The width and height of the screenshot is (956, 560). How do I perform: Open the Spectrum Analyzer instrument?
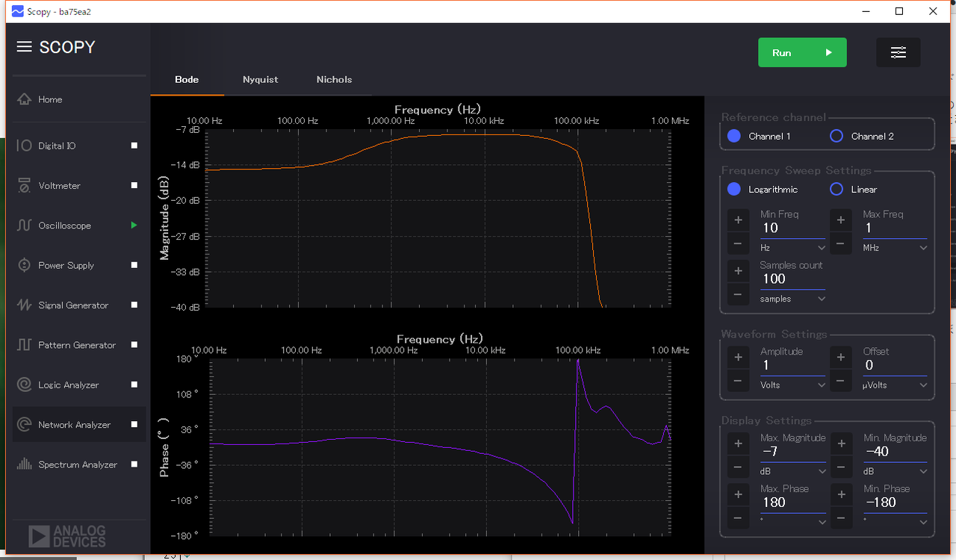tap(78, 464)
